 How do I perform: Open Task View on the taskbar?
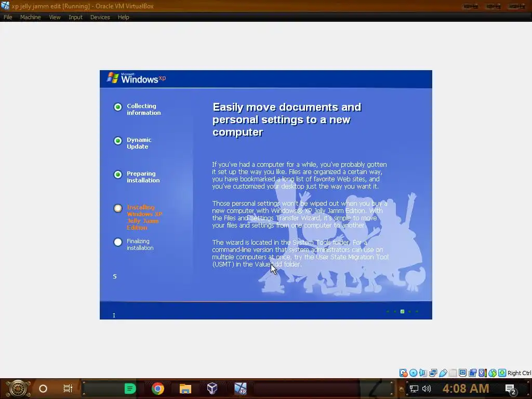tap(68, 389)
